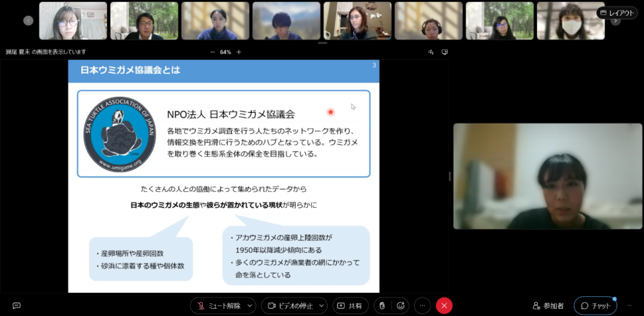Zoom in shared content with plus button

(238, 52)
